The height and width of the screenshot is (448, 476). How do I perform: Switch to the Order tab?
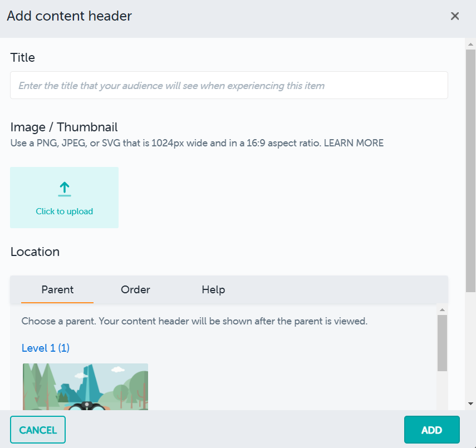pyautogui.click(x=135, y=290)
